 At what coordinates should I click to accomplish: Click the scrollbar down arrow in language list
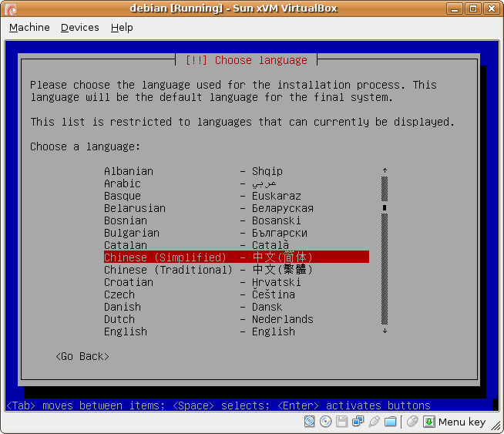click(x=385, y=331)
